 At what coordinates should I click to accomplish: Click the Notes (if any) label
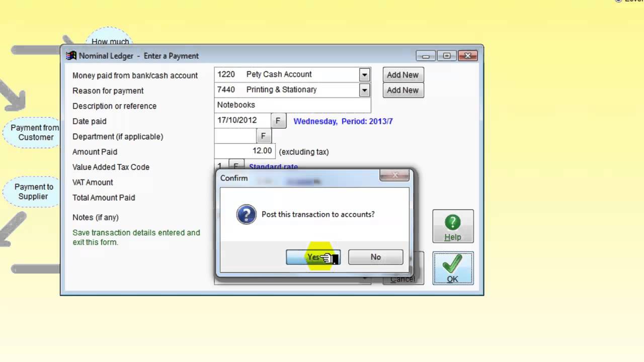96,217
